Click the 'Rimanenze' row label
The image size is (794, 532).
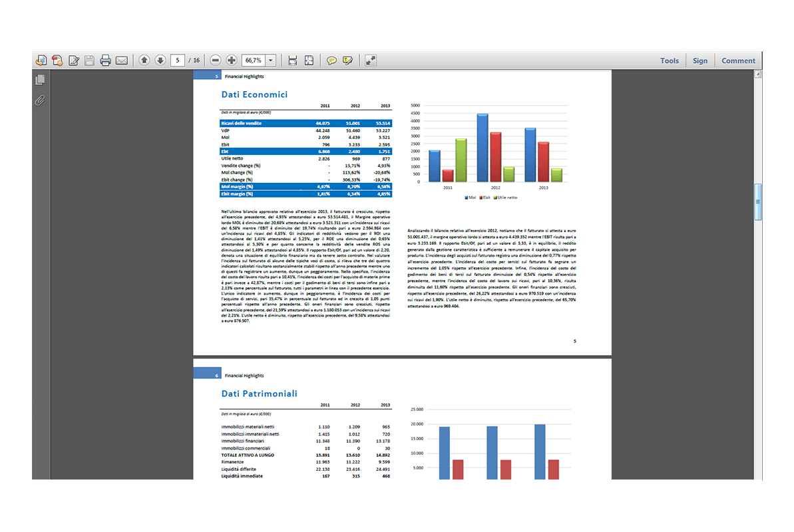232,462
